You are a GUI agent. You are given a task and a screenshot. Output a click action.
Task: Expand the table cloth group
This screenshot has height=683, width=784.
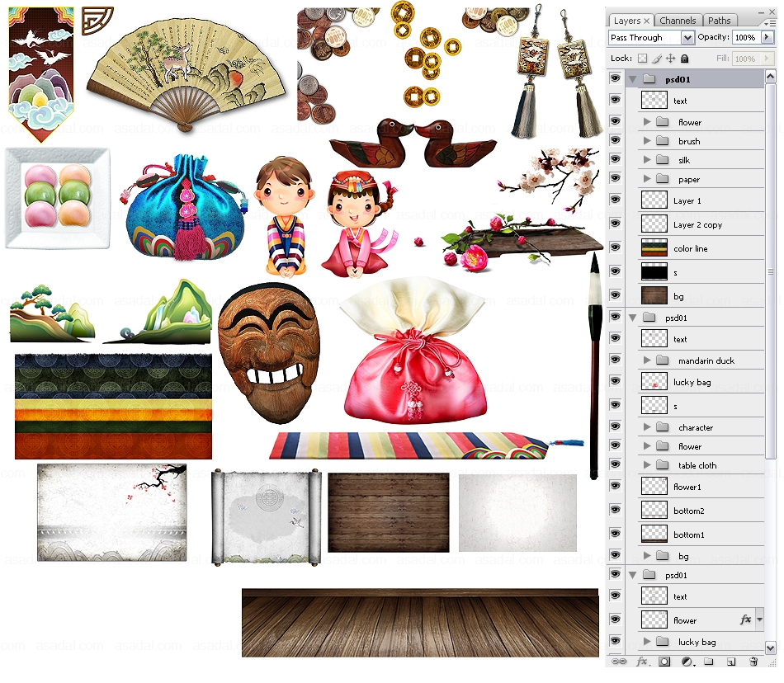tap(648, 465)
